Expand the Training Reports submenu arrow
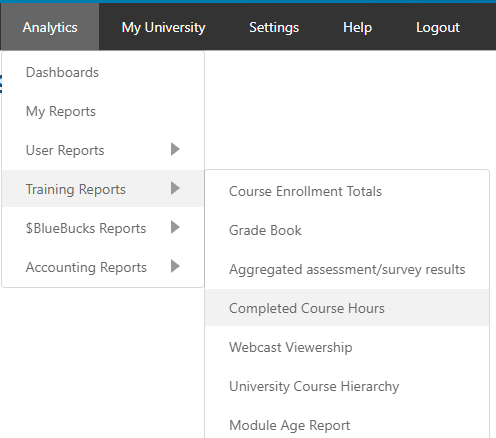 coord(175,188)
